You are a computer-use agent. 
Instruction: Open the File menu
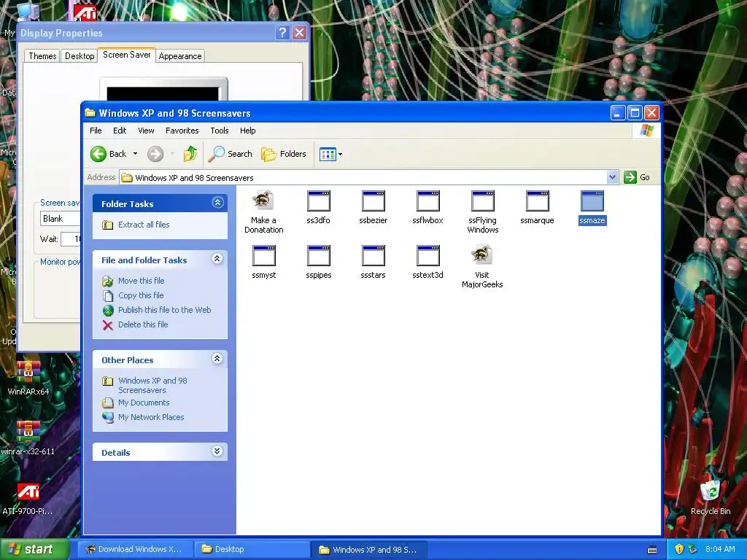pyautogui.click(x=96, y=131)
